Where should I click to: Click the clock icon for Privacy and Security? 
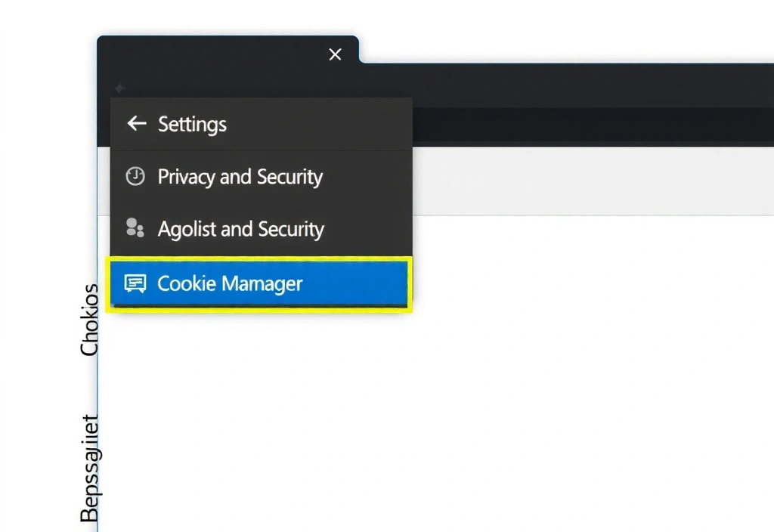(x=135, y=177)
